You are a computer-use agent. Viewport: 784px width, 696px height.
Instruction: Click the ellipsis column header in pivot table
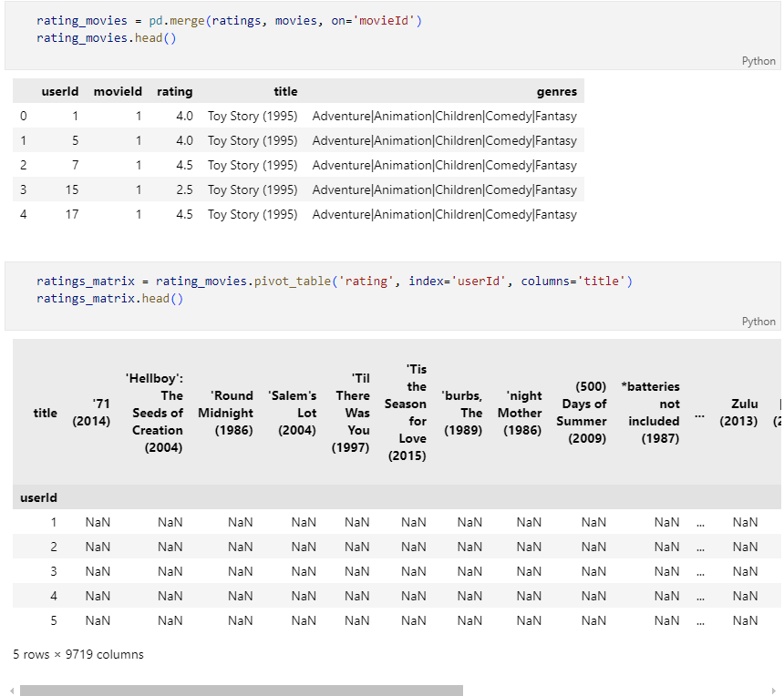[699, 414]
